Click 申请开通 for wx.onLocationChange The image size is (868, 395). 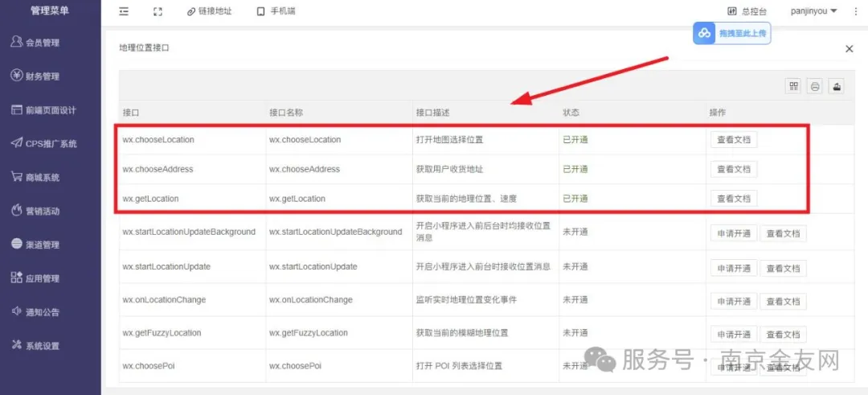[734, 302]
